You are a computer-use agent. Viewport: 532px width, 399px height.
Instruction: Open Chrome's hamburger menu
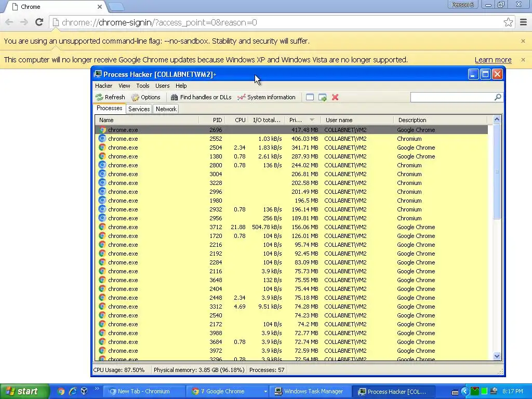pyautogui.click(x=523, y=22)
